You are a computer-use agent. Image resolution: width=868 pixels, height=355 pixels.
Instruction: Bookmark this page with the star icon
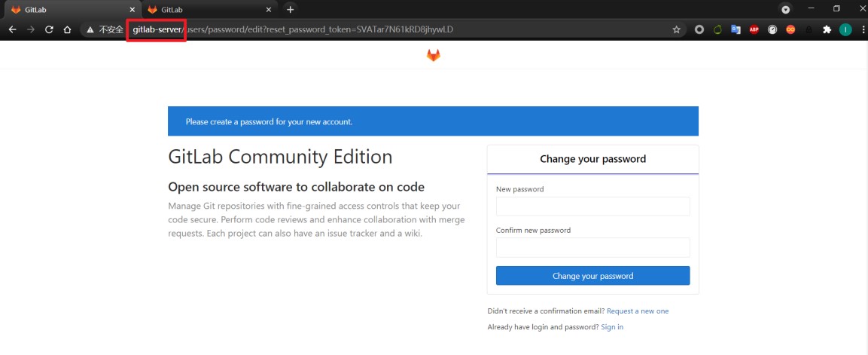[x=676, y=30]
